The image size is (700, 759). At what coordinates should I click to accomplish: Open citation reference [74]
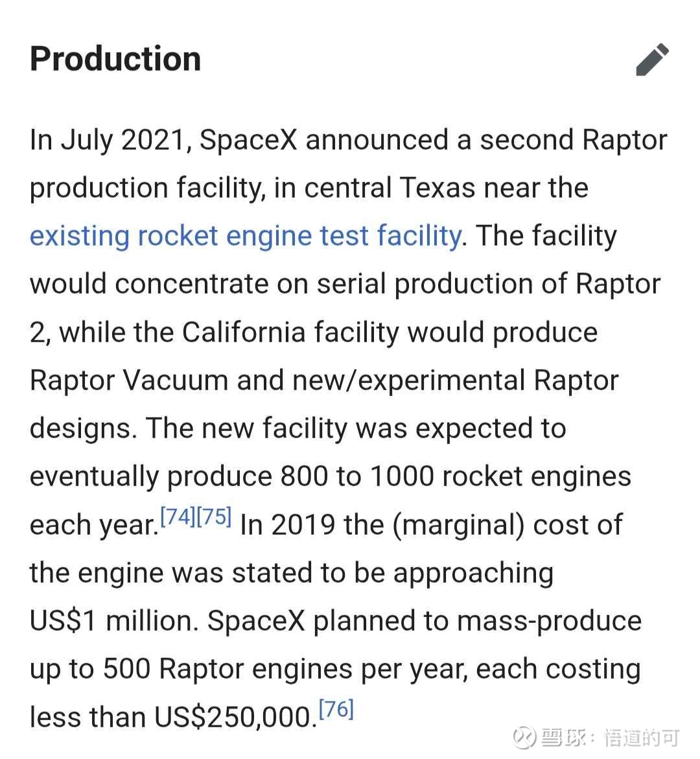tap(177, 517)
